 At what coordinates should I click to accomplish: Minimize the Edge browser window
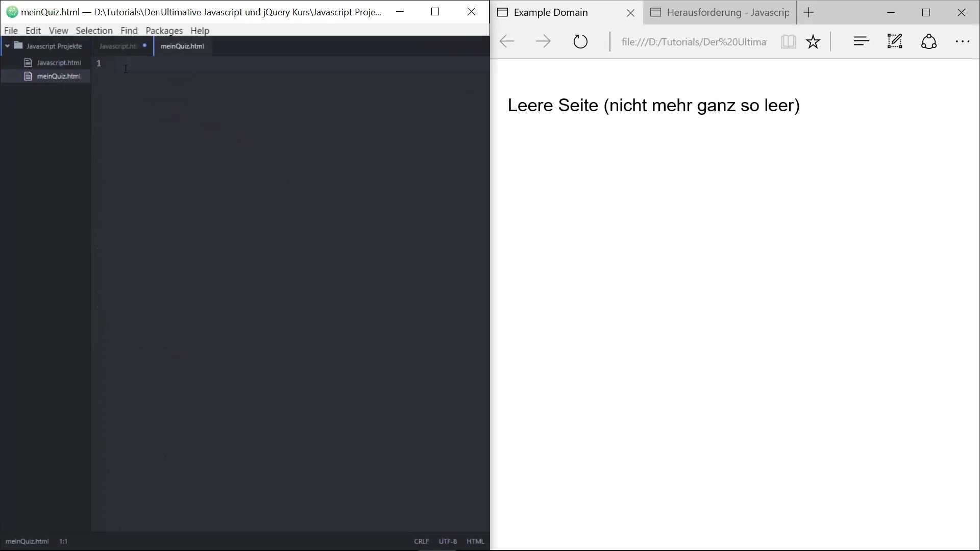[891, 13]
